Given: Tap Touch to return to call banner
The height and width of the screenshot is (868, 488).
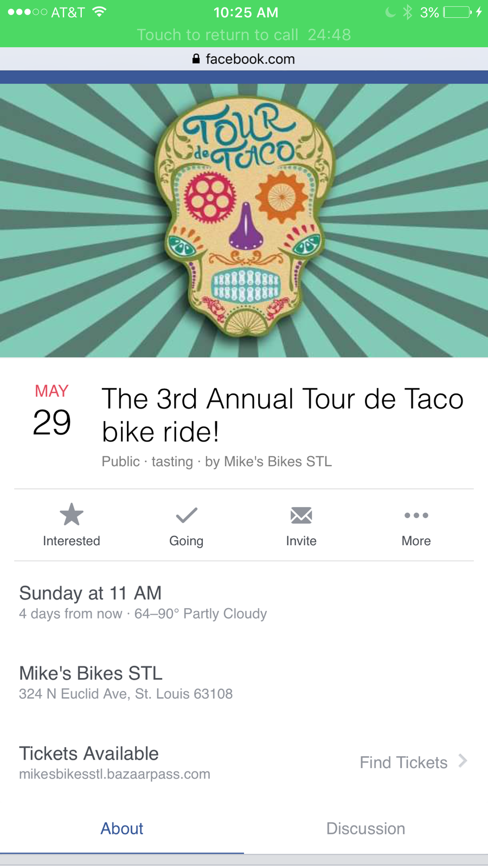Looking at the screenshot, I should (x=244, y=35).
